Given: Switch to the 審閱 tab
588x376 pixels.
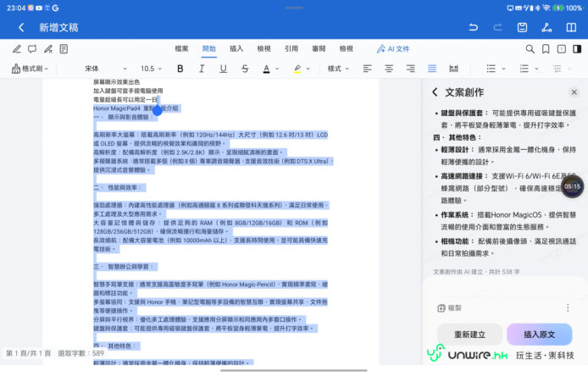Looking at the screenshot, I should point(319,49).
